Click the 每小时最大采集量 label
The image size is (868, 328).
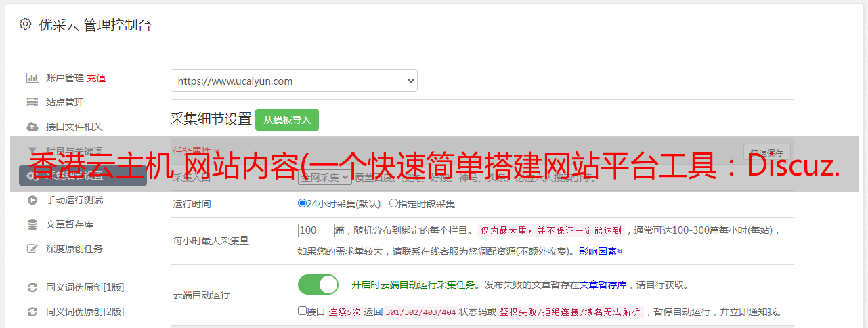pyautogui.click(x=211, y=241)
